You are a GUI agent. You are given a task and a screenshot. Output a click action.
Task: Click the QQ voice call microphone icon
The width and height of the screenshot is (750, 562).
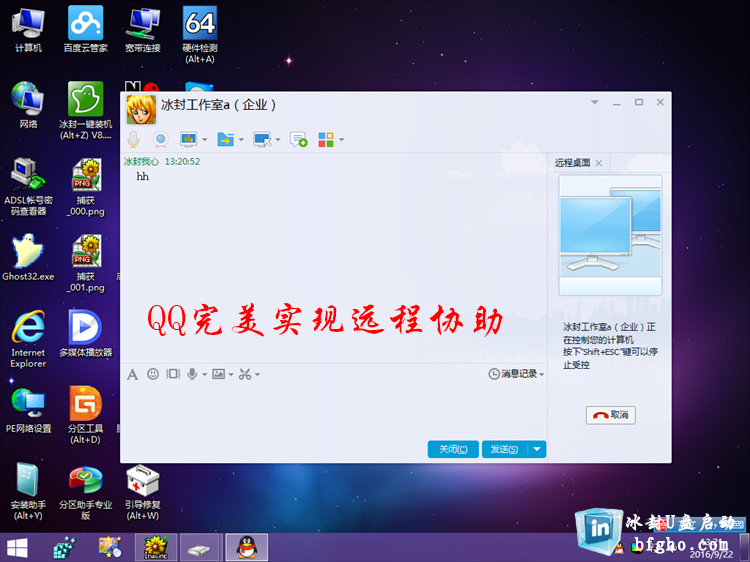click(x=133, y=139)
